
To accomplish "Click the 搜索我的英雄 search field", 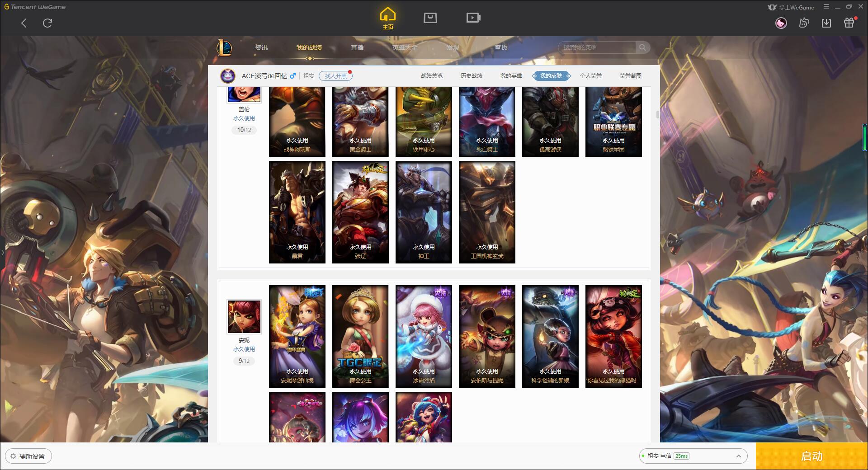I will click(x=598, y=47).
